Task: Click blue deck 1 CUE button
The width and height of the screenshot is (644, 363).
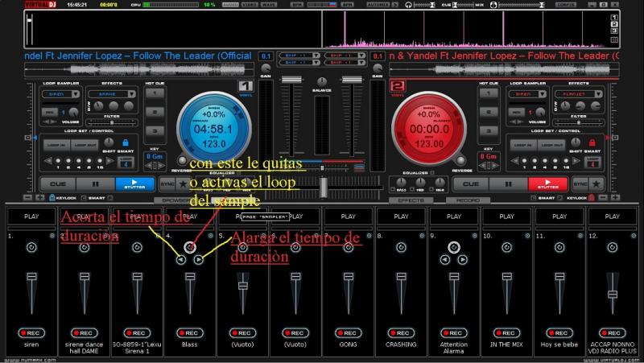Action: [x=57, y=184]
